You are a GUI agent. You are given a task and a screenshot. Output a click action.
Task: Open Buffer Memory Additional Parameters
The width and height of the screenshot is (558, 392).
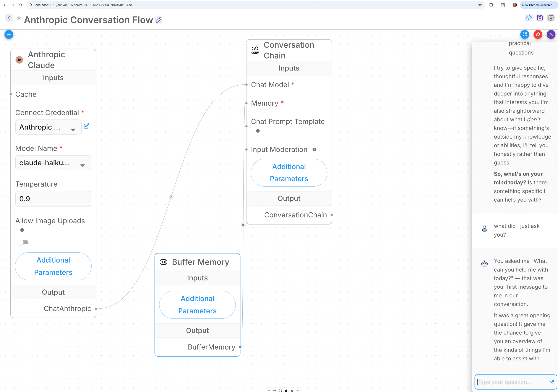point(197,305)
